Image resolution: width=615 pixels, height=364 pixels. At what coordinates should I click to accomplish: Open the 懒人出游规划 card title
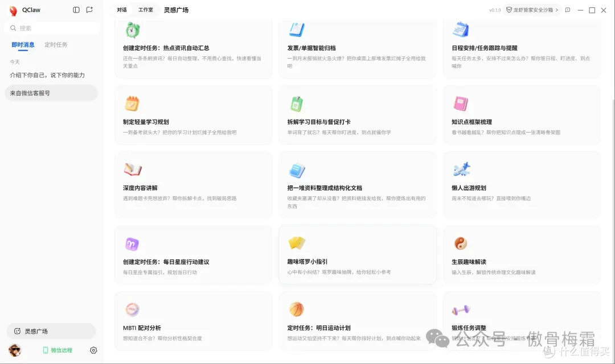(x=469, y=188)
